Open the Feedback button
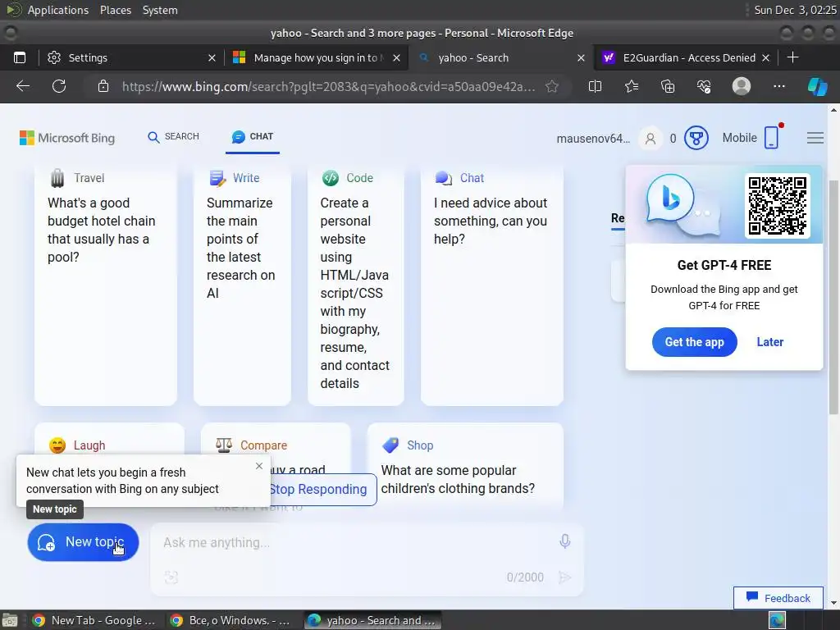 coord(778,598)
